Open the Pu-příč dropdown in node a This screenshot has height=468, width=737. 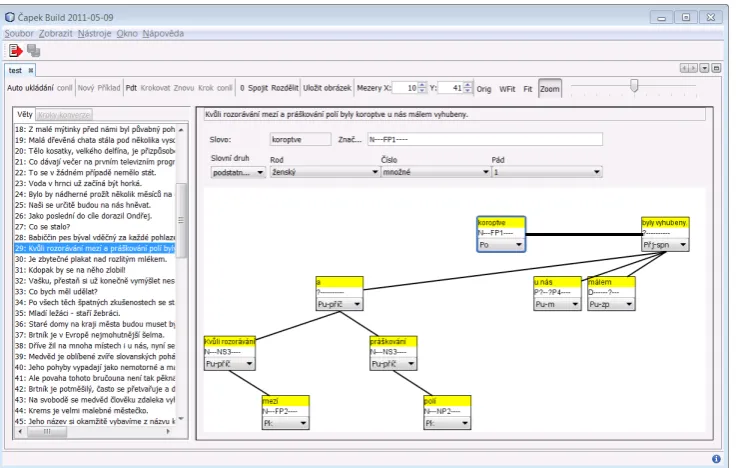click(339, 304)
